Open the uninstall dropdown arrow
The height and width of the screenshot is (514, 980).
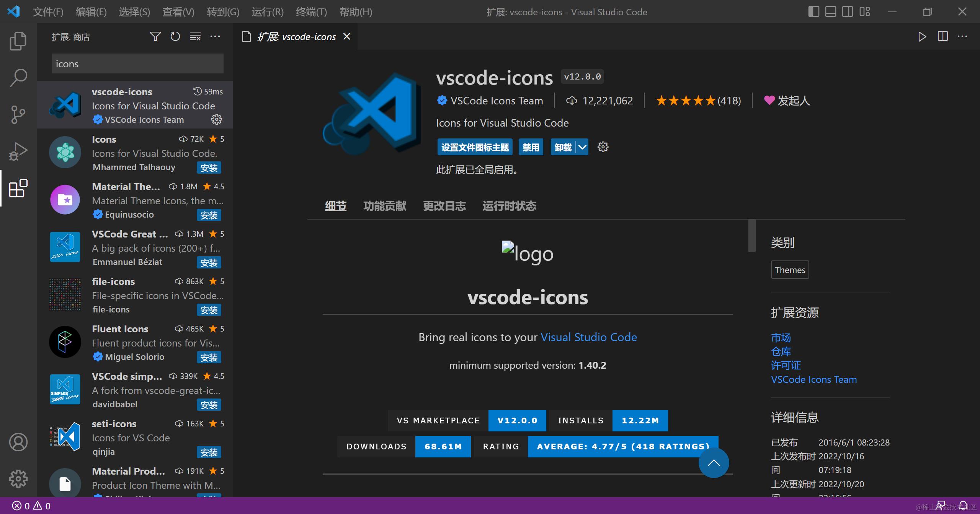coord(583,147)
